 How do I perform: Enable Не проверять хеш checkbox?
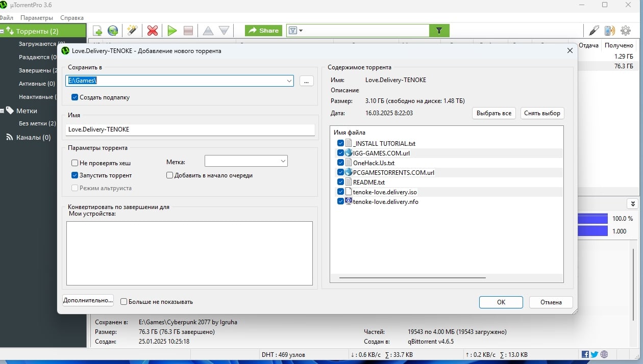click(x=75, y=163)
